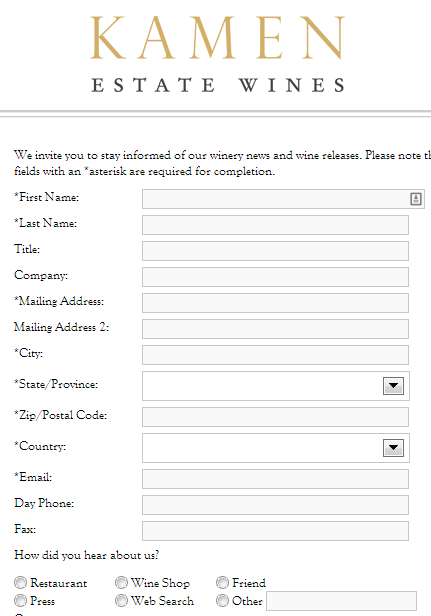
Task: Click the text box next to Other
Action: 341,601
